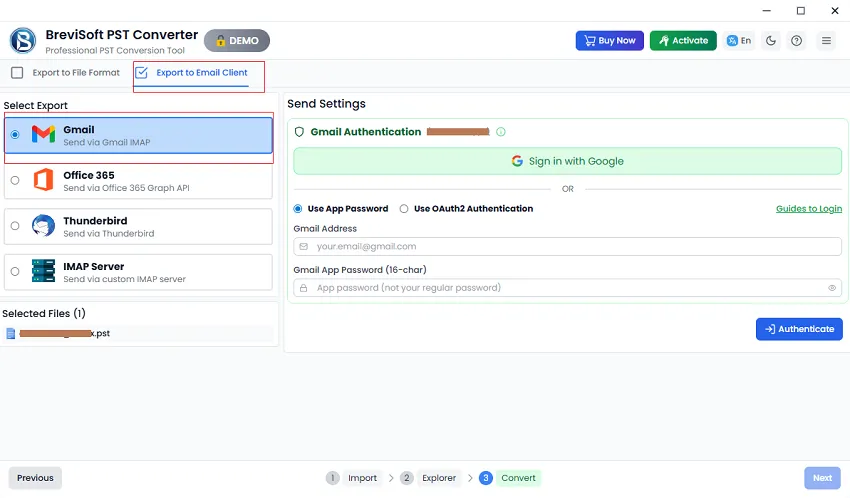Choose Use App Password option

coord(298,209)
